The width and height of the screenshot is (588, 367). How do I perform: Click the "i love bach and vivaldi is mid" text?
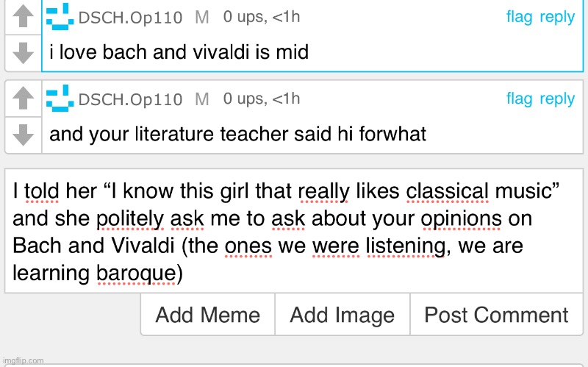[179, 52]
